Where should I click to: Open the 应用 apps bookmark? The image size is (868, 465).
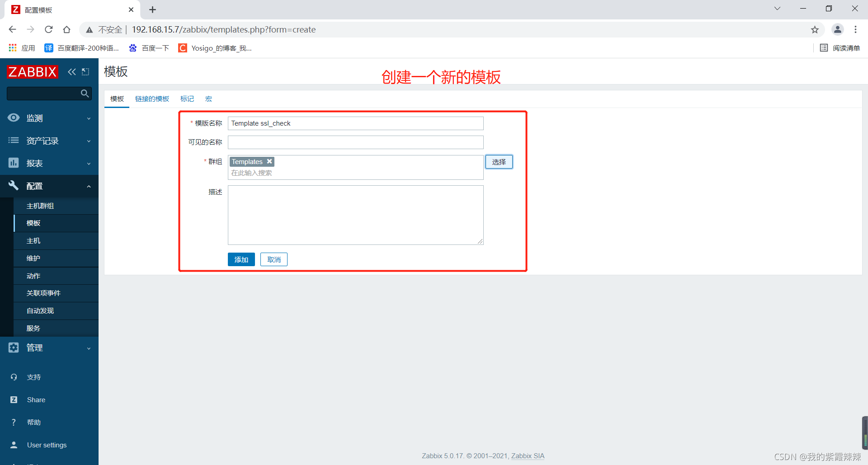point(22,48)
